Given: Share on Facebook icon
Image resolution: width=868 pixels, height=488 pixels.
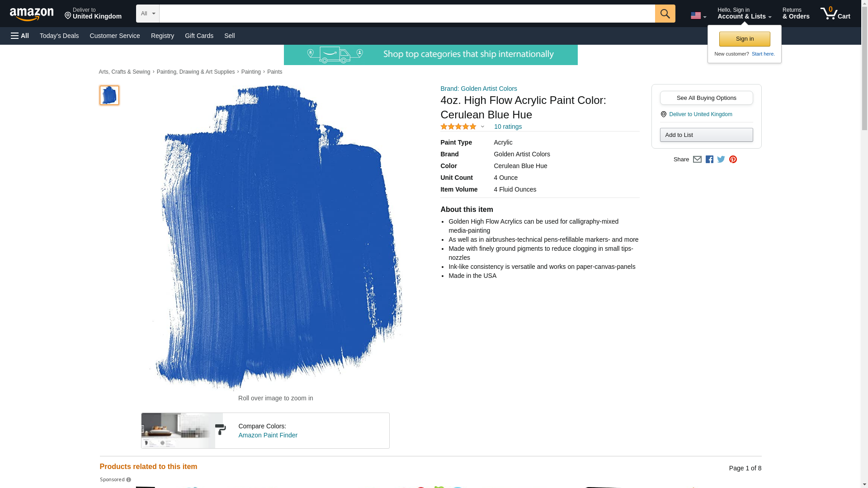Looking at the screenshot, I should [709, 160].
